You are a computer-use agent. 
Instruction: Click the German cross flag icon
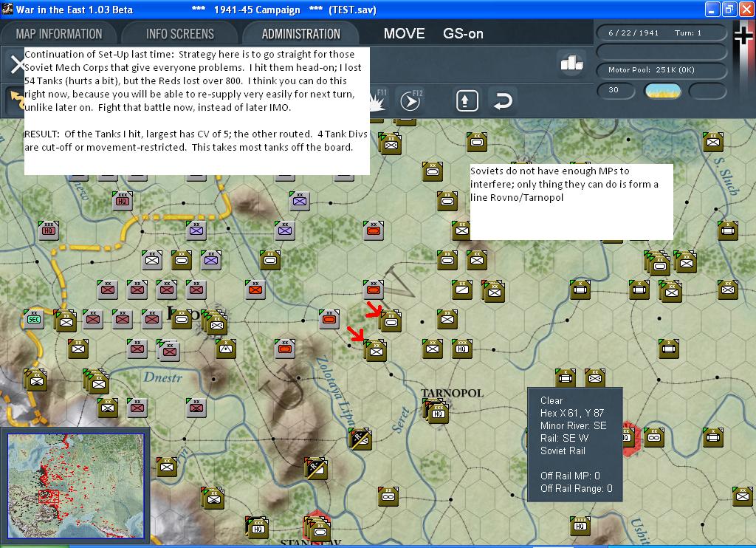743,36
